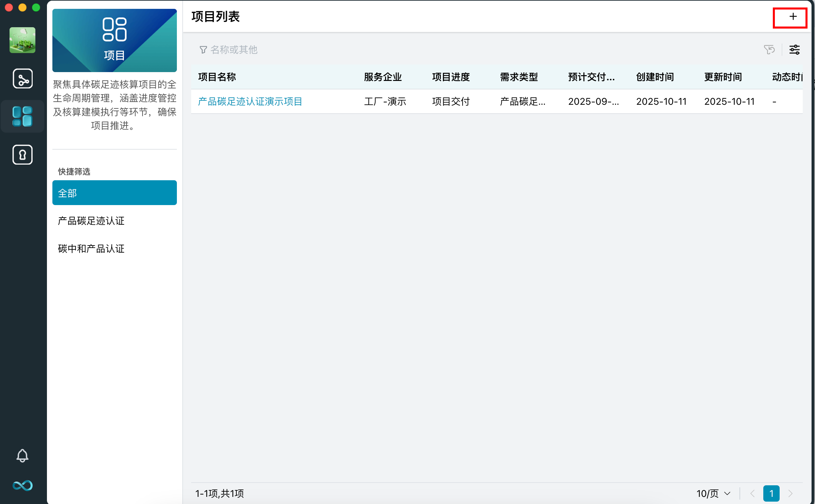Go to the previous page arrow

coord(752,493)
